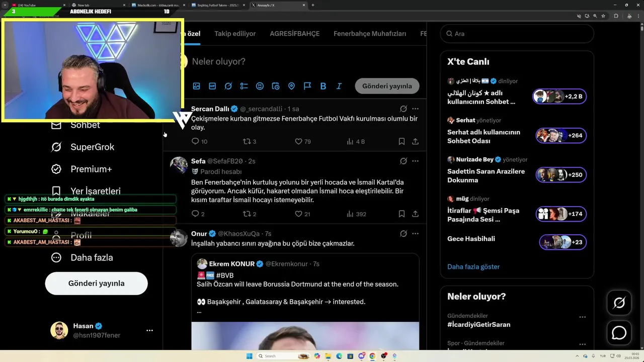Switch to the AGRESİFBAHÇE tab
This screenshot has height=362, width=644.
(295, 34)
